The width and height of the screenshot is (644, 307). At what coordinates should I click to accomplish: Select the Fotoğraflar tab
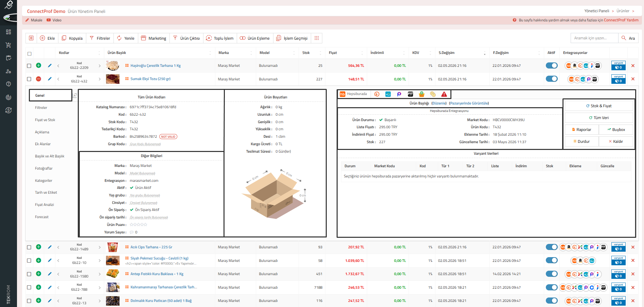click(44, 169)
